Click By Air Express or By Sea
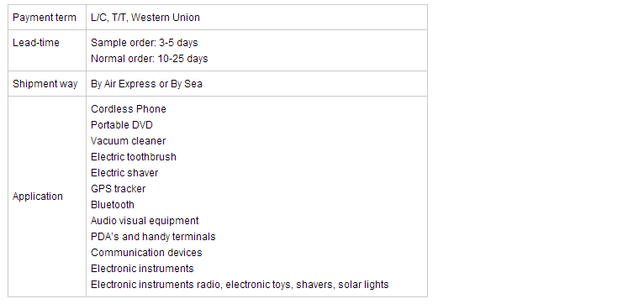The width and height of the screenshot is (644, 304). coord(146,84)
